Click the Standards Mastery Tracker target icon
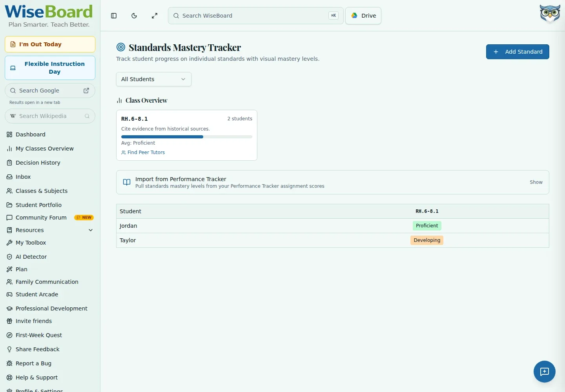Image resolution: width=565 pixels, height=392 pixels. (x=121, y=47)
